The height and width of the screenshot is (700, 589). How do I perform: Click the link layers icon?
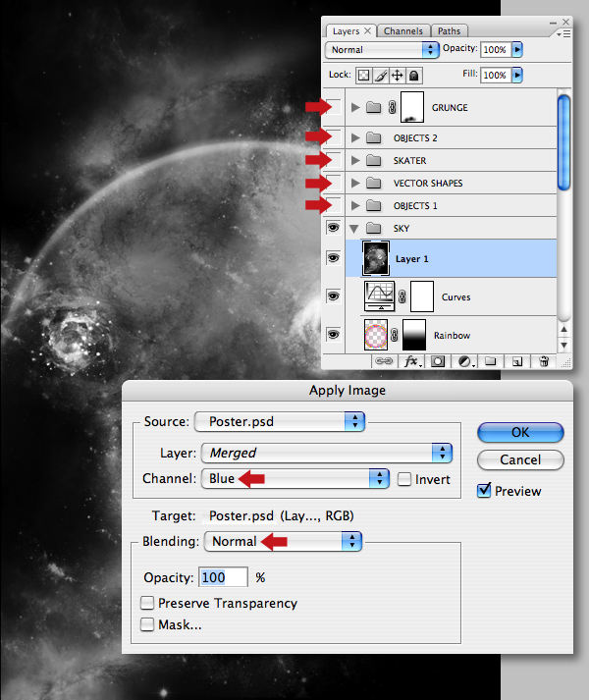(x=384, y=361)
